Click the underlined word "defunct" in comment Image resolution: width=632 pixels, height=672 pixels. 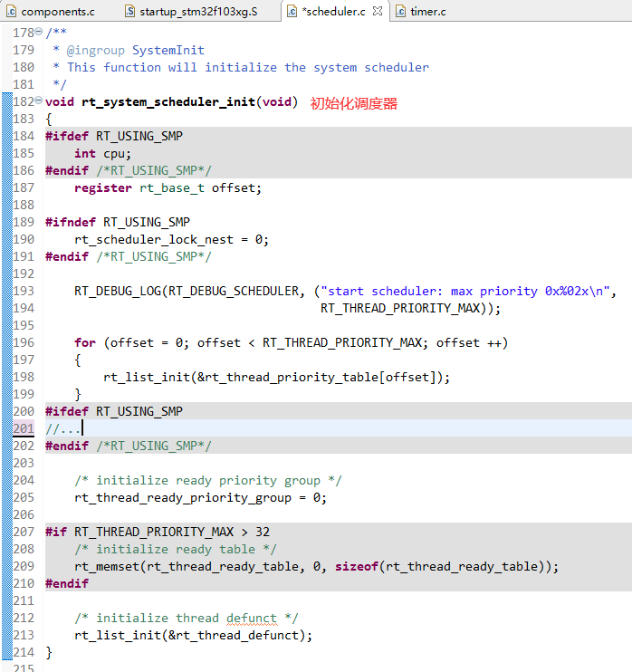(x=252, y=618)
